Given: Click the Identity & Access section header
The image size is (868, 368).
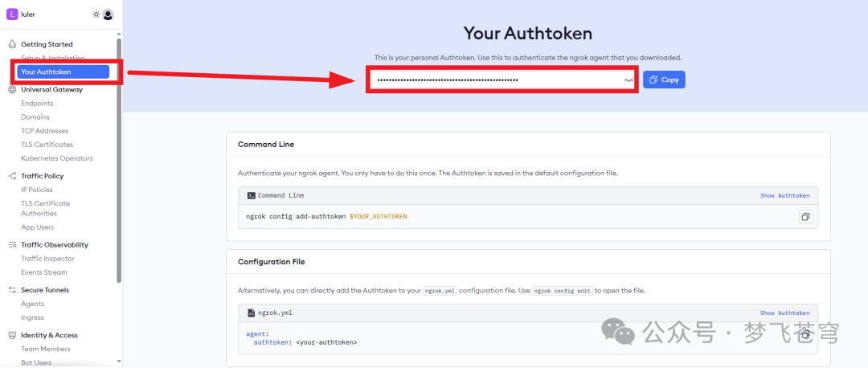Looking at the screenshot, I should [49, 335].
